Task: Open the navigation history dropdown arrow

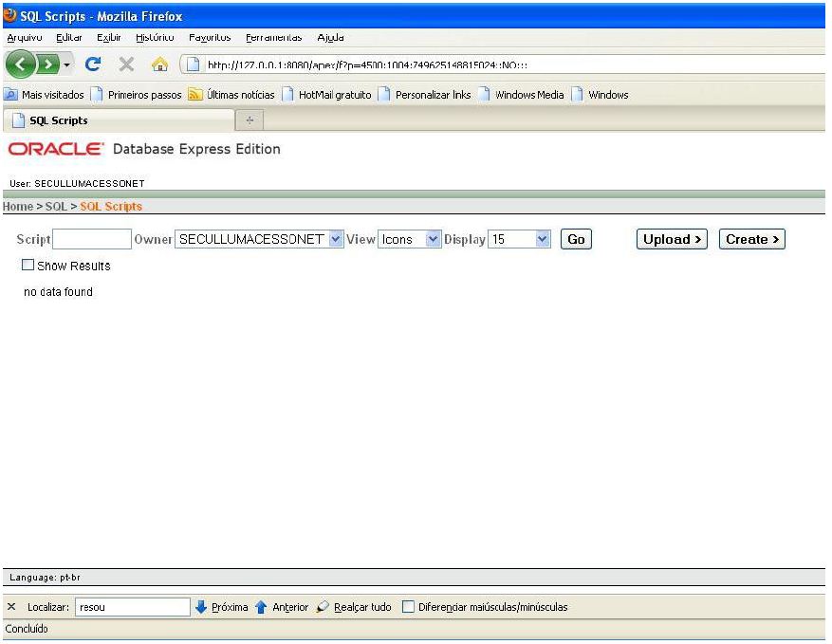Action: coord(66,64)
